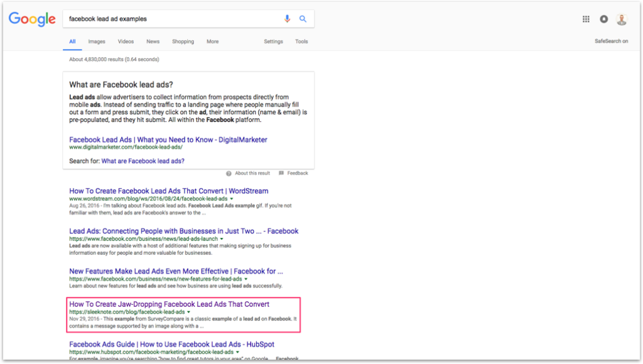Open the search Tools options

[x=301, y=41]
